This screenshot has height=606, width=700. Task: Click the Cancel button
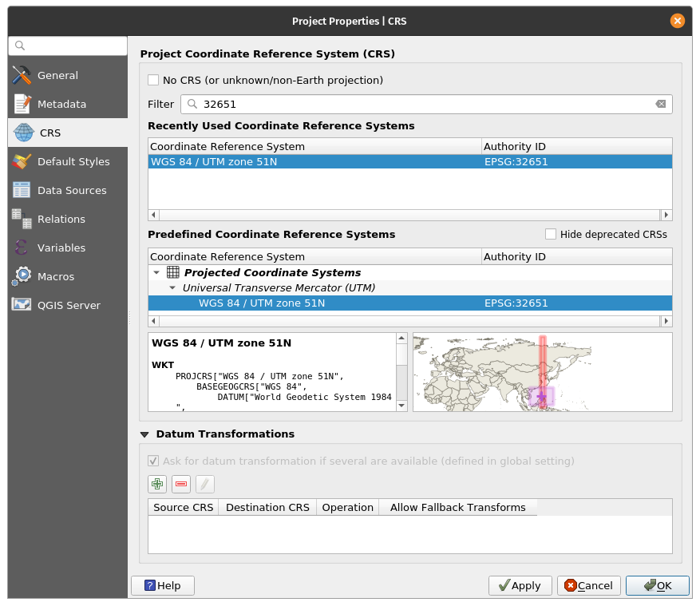point(589,585)
